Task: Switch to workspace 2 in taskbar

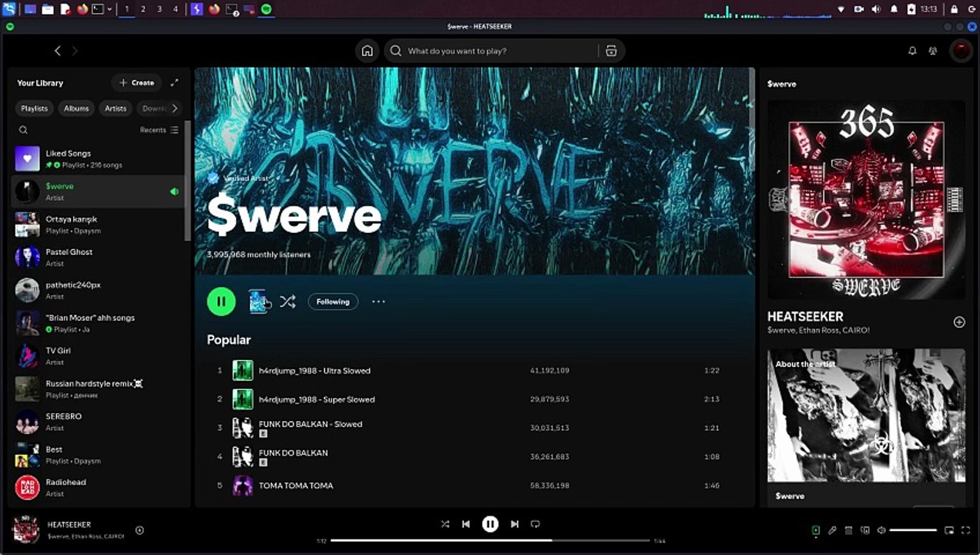Action: (143, 9)
